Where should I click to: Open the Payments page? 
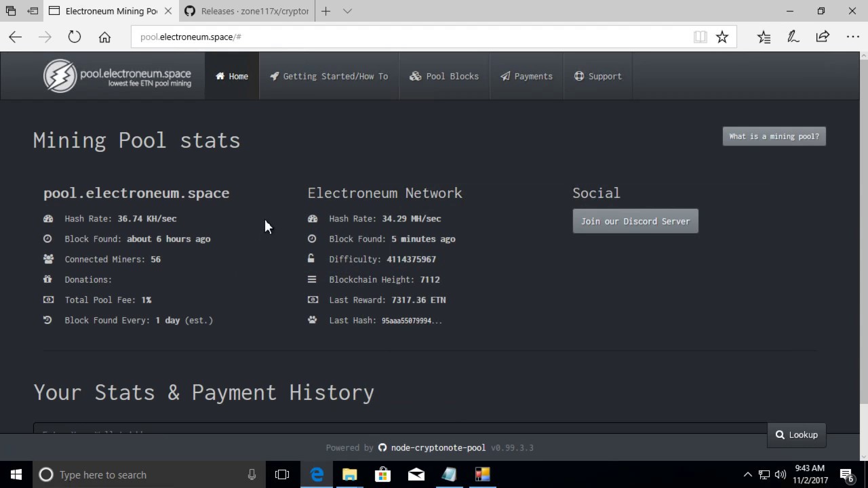coord(526,76)
